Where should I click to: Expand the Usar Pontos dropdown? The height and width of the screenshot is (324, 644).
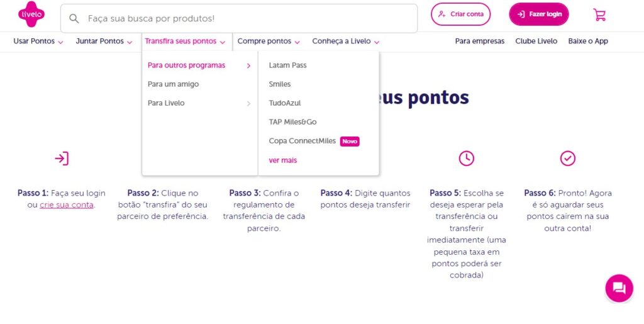(38, 42)
